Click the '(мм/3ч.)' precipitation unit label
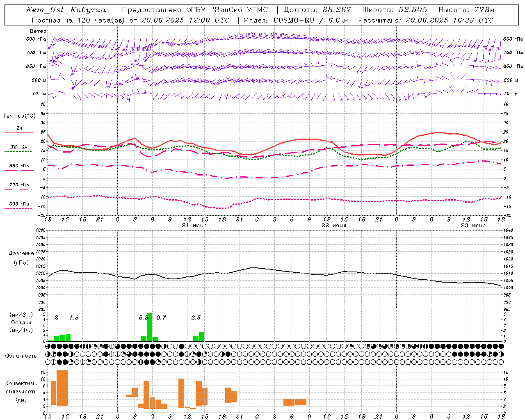 [21, 315]
